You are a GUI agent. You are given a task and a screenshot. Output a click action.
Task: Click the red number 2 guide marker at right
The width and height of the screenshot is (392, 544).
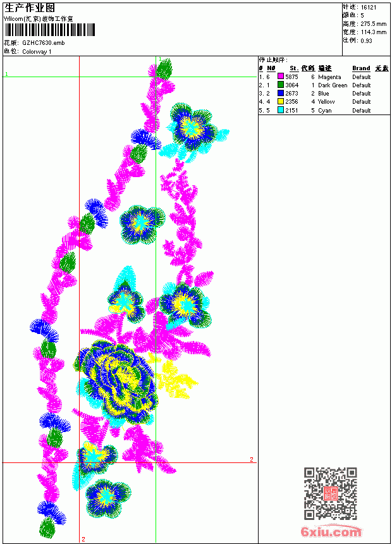coord(252,459)
